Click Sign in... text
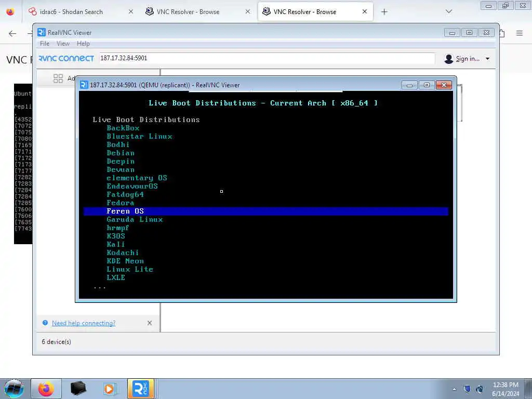 point(468,59)
